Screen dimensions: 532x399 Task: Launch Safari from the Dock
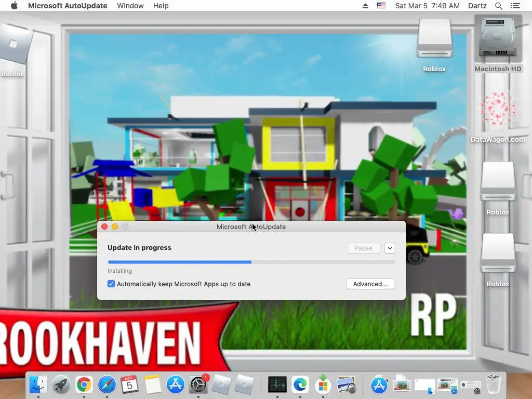point(107,385)
